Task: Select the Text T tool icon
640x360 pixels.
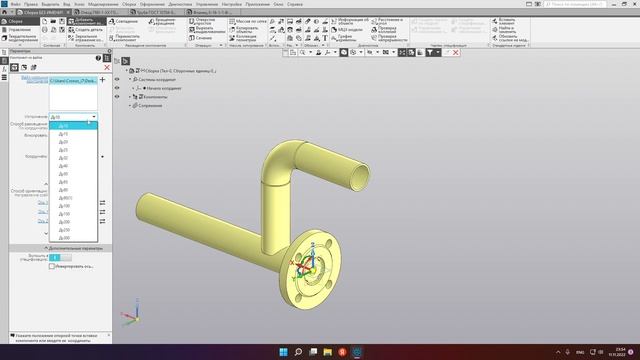Action: click(x=325, y=38)
